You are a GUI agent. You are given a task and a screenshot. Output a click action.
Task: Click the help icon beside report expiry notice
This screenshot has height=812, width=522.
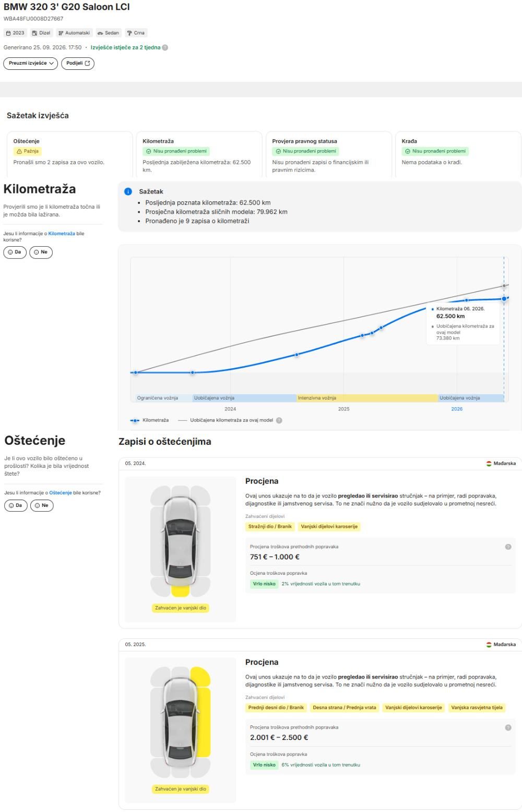coord(165,47)
